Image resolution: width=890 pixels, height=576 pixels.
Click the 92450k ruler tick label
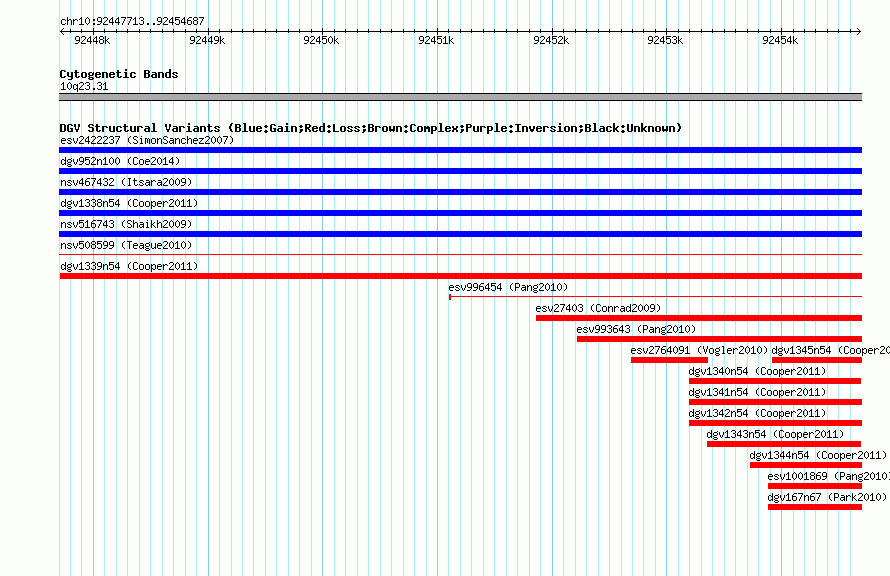(x=321, y=40)
